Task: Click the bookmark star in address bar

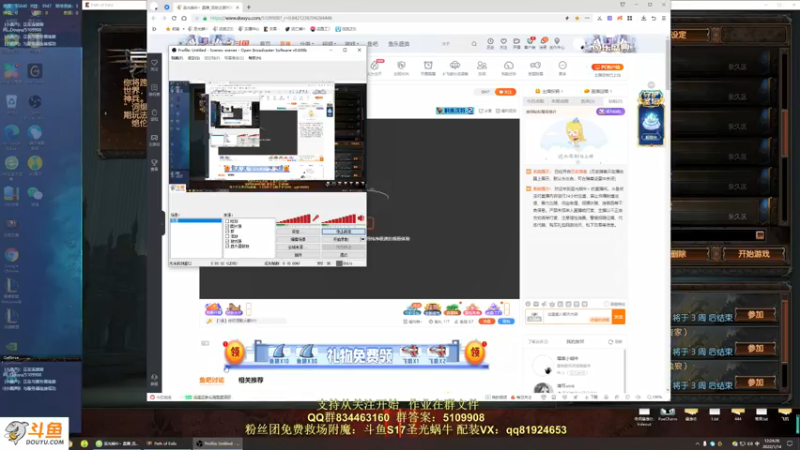Action: pos(577,18)
